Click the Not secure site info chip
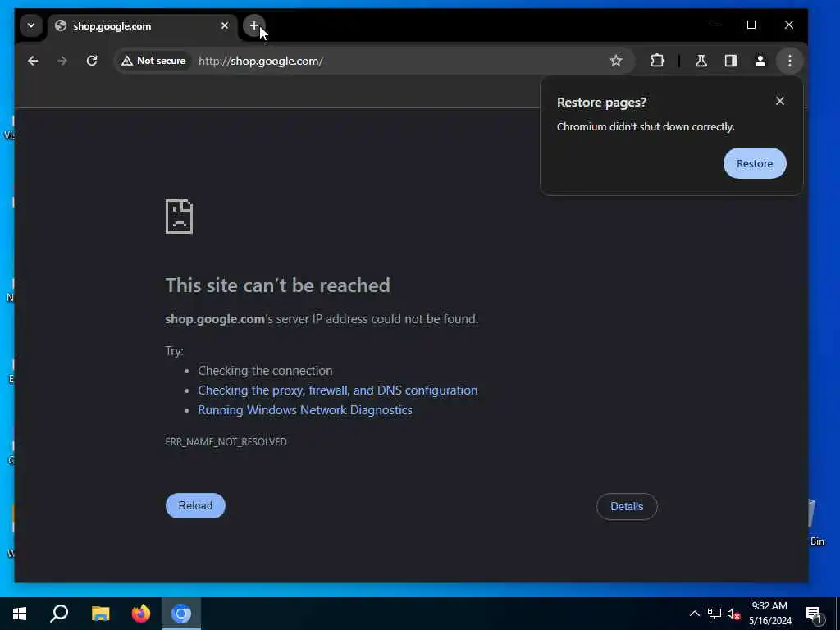The width and height of the screenshot is (840, 630). click(x=153, y=61)
